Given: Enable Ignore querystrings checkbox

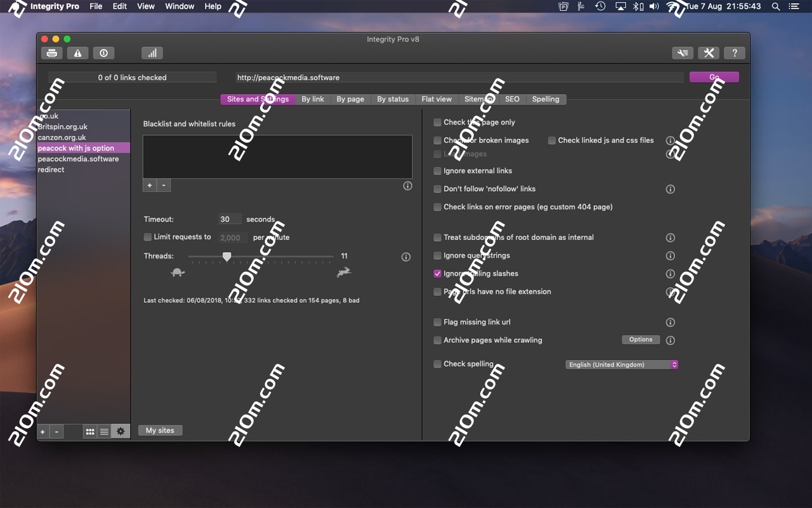Looking at the screenshot, I should (x=437, y=256).
